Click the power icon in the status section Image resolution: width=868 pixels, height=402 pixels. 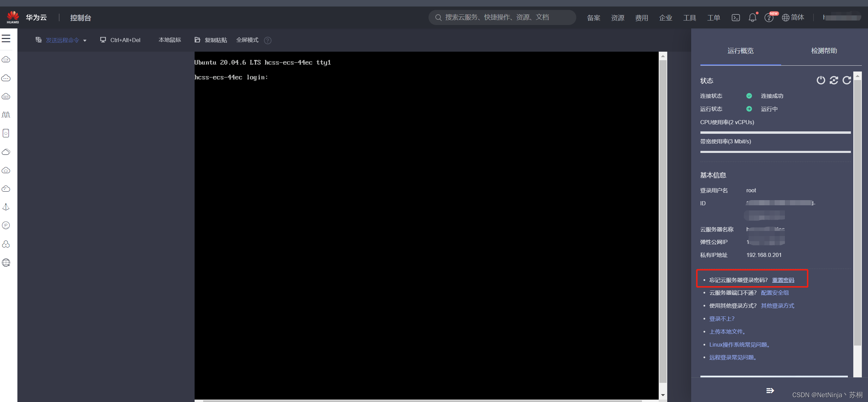coord(820,80)
